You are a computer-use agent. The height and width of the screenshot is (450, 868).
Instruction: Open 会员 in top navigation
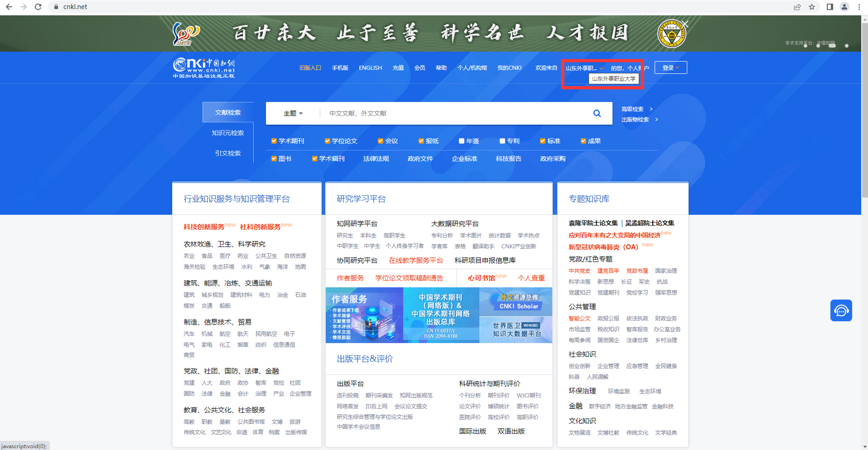point(420,68)
